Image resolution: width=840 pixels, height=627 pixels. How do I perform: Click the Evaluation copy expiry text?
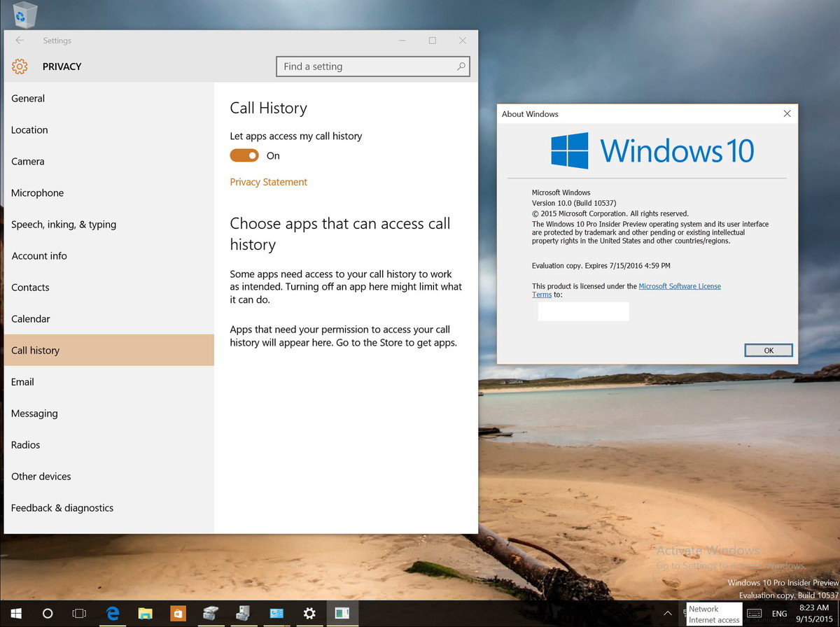click(x=601, y=266)
